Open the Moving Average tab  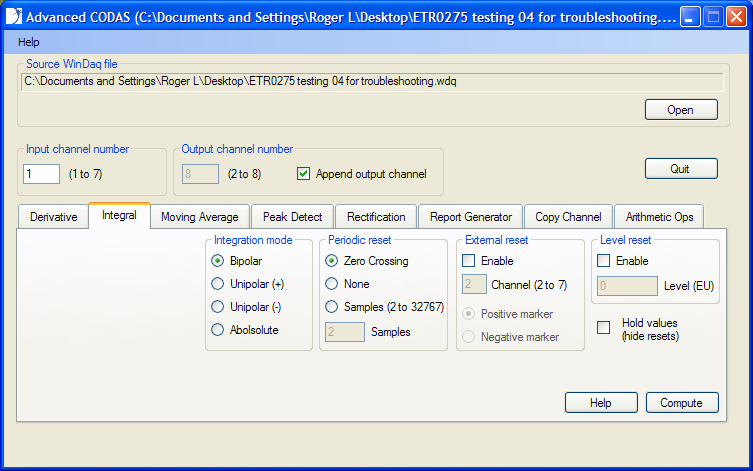coord(200,217)
